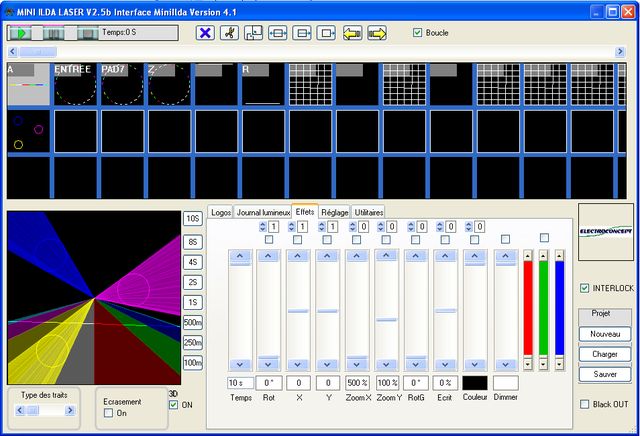Click the stop playback button
The height and width of the screenshot is (436, 640).
87,33
